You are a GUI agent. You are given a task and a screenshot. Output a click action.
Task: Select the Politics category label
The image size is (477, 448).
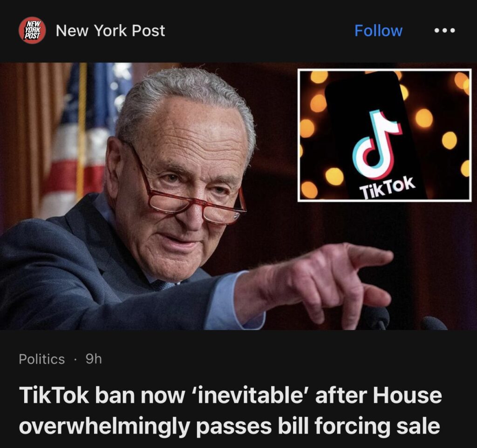[x=41, y=359]
